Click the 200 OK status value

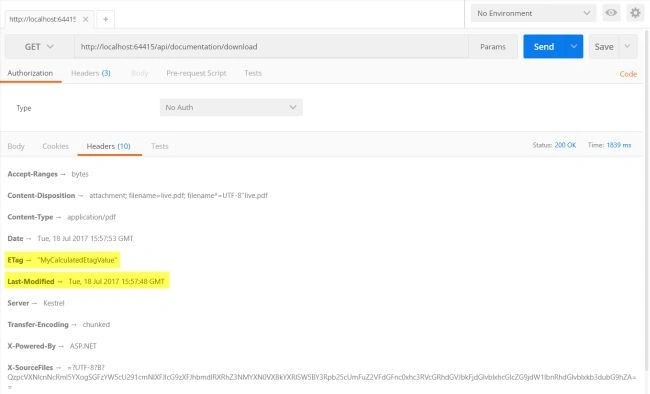tap(565, 145)
